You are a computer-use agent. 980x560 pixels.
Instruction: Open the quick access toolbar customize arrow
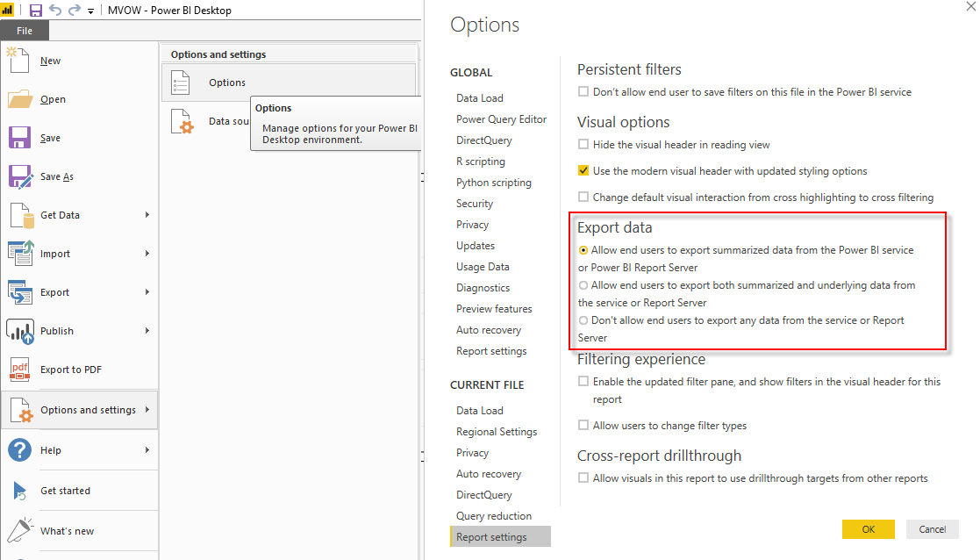pyautogui.click(x=90, y=11)
